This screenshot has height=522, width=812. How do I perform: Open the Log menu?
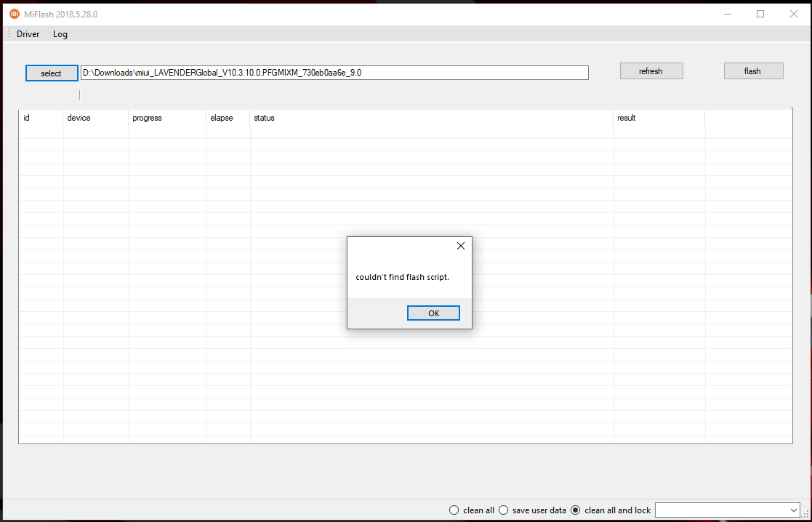tap(60, 34)
